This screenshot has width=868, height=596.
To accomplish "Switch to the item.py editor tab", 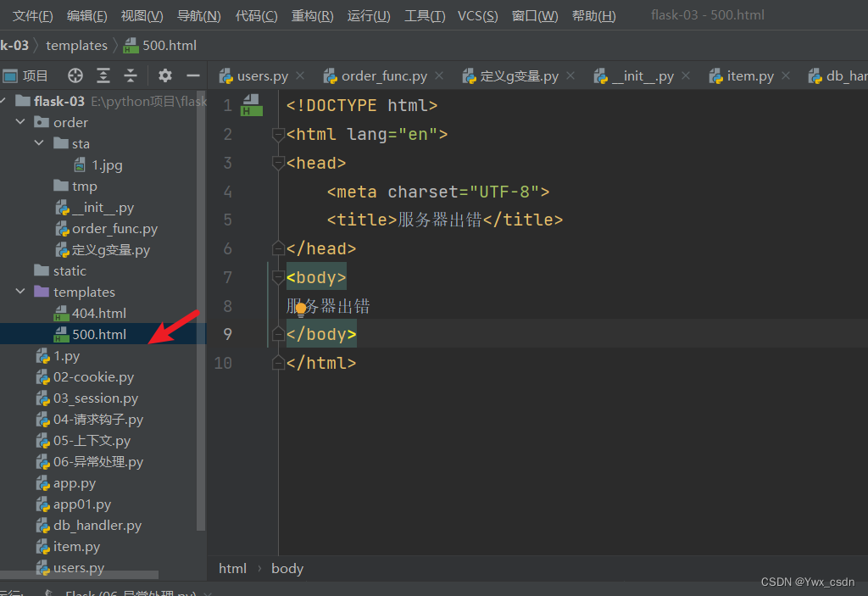I will (749, 75).
